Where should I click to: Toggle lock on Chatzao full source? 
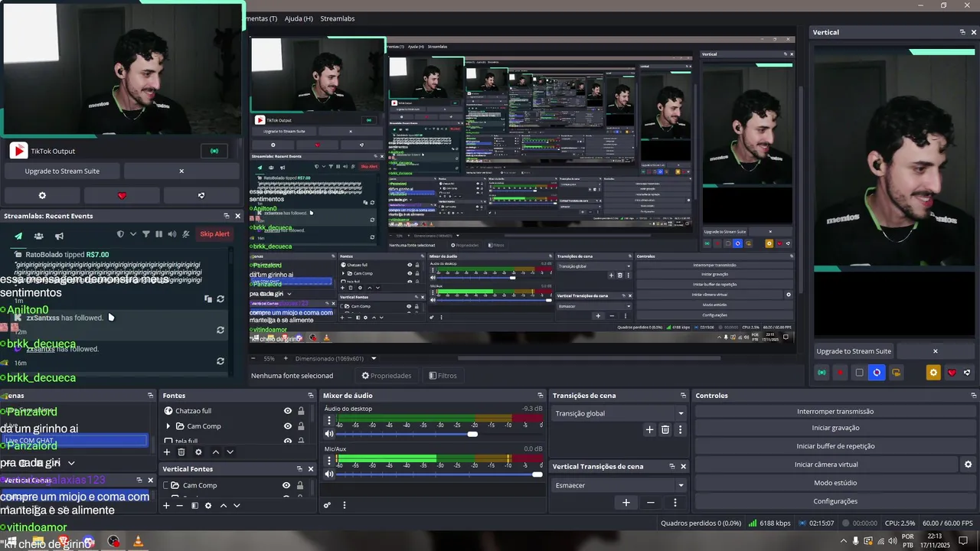click(x=301, y=411)
